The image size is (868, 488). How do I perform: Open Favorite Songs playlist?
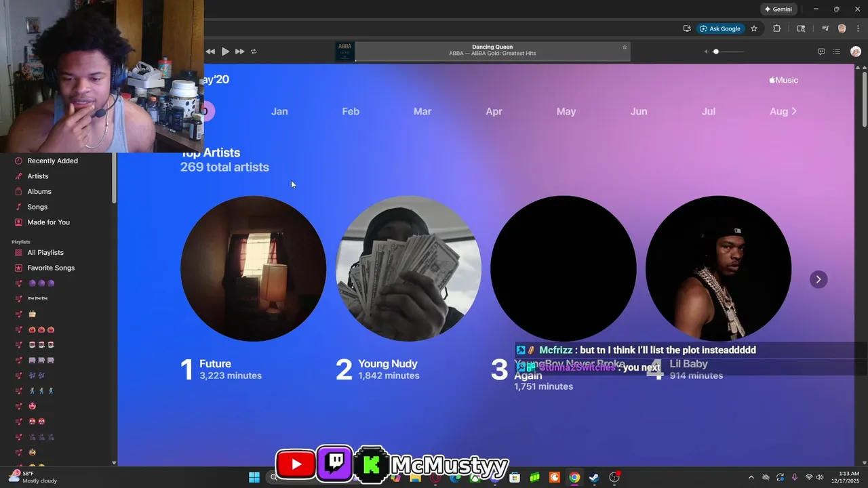[x=51, y=268]
